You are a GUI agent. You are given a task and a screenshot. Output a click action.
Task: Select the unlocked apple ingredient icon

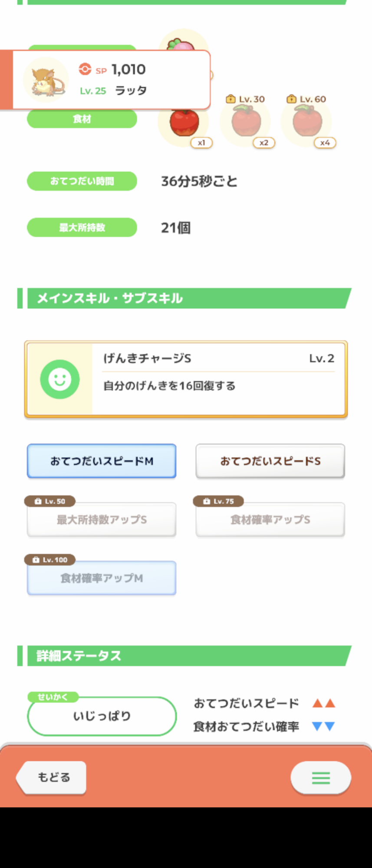click(x=184, y=123)
